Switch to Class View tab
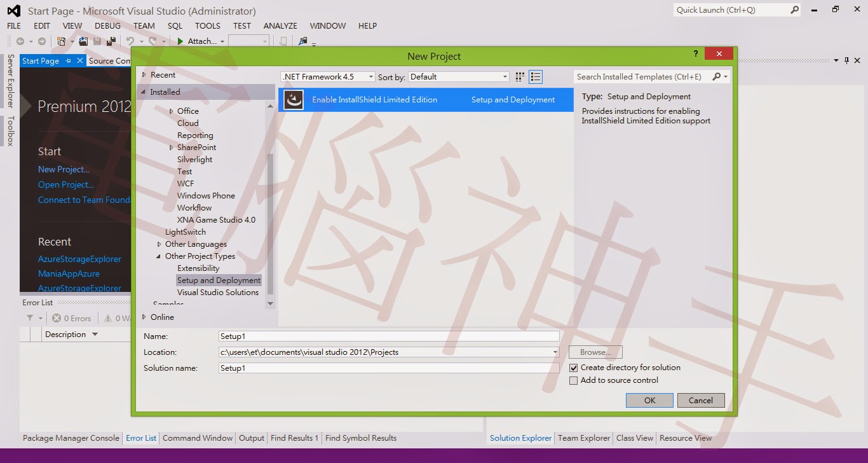Image resolution: width=868 pixels, height=463 pixels. coord(635,438)
